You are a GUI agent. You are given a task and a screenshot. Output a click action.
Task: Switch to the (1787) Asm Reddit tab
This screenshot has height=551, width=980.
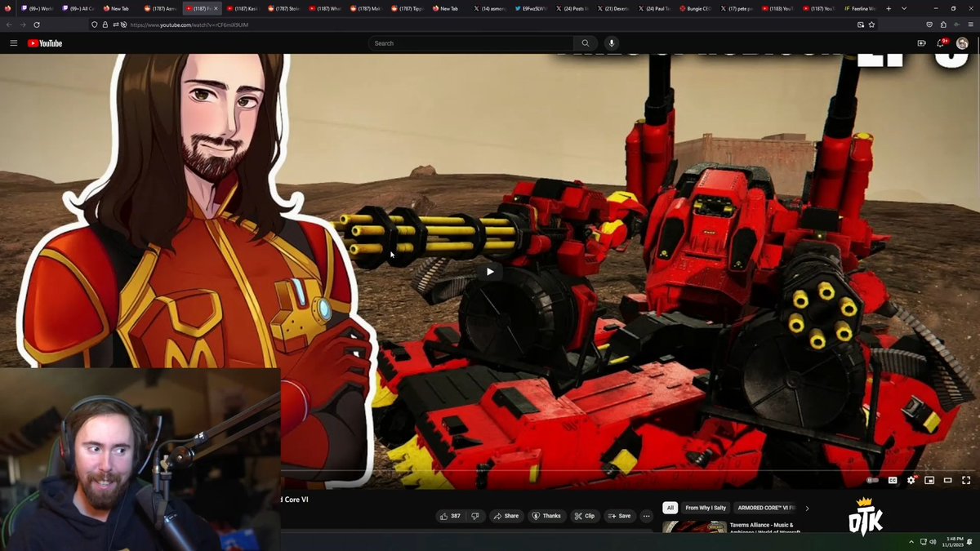(160, 8)
